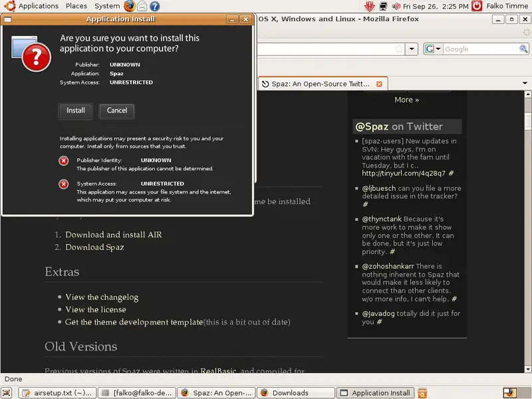Click the hash link after tinyurl tweet
532x399 pixels.
(451, 174)
